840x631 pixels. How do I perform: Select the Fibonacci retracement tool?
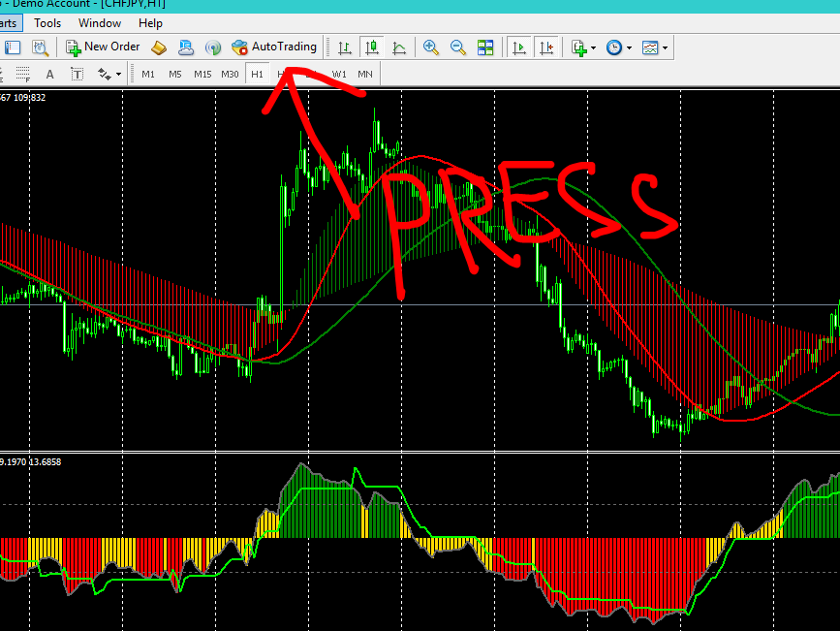click(x=22, y=74)
